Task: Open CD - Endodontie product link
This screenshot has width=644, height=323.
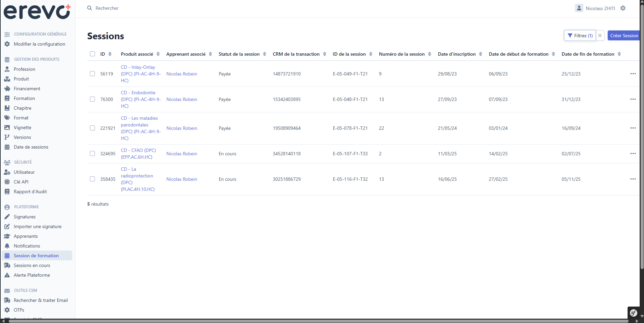Action: coord(141,99)
